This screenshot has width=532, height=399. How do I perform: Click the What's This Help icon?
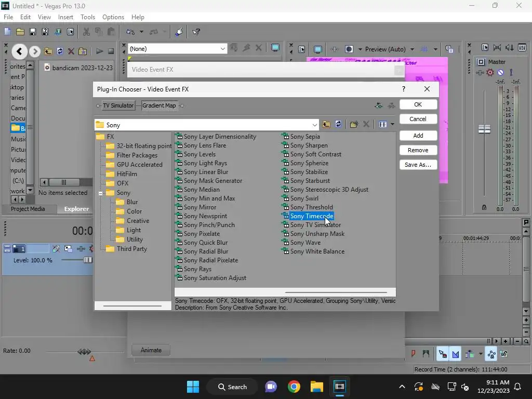click(x=196, y=32)
